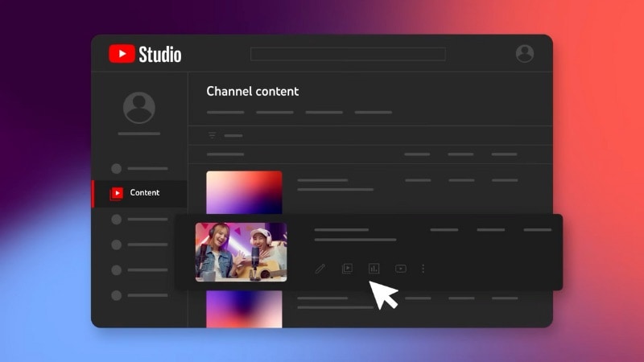Select Content in the sidebar

[x=139, y=193]
